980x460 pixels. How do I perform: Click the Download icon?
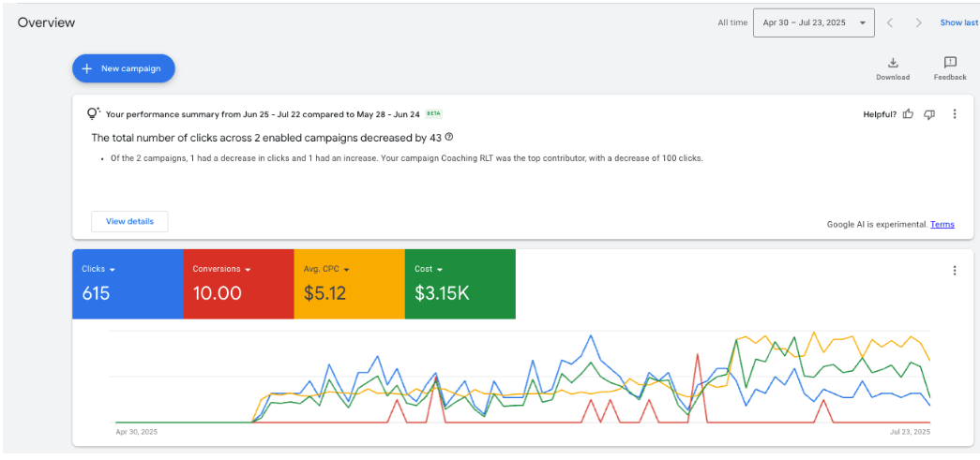coord(893,63)
